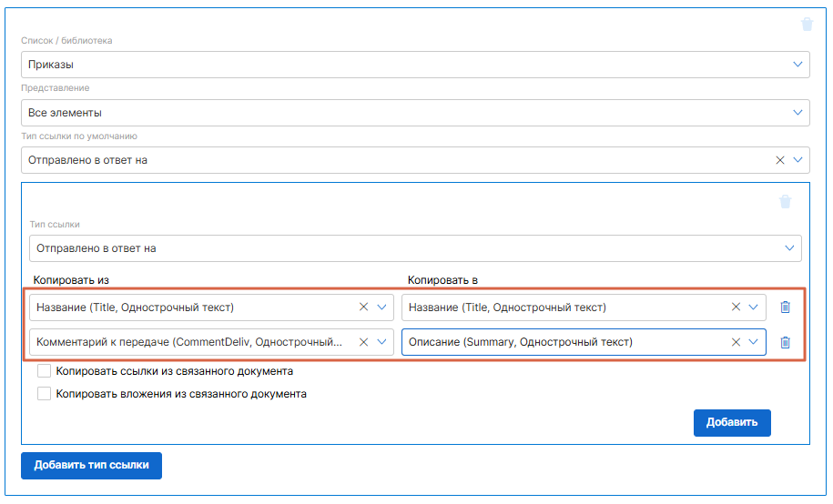Click checkbox label Копировать вложения из связанного документа
833x504 pixels.
tap(181, 394)
